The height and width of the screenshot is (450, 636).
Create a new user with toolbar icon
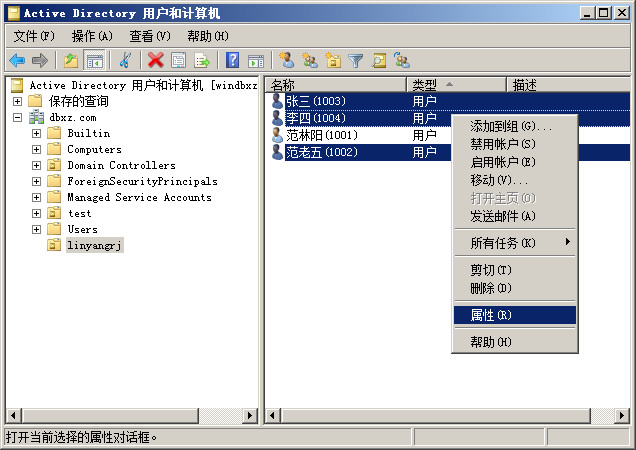tap(286, 61)
